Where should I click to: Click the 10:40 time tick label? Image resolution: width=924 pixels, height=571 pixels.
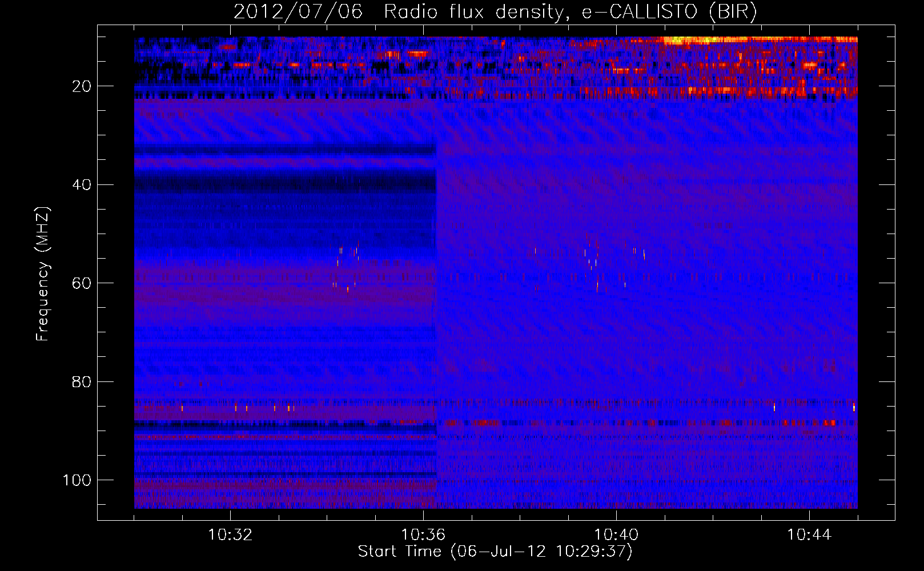pyautogui.click(x=616, y=535)
